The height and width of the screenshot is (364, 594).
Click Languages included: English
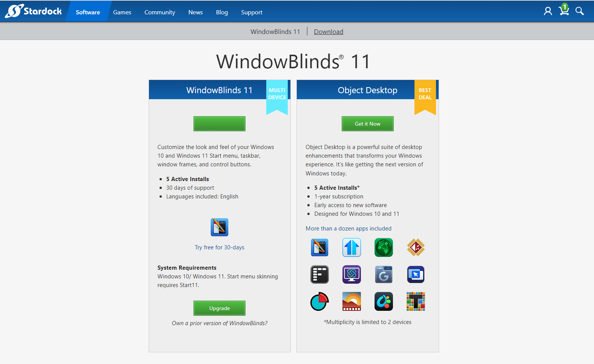(x=202, y=197)
